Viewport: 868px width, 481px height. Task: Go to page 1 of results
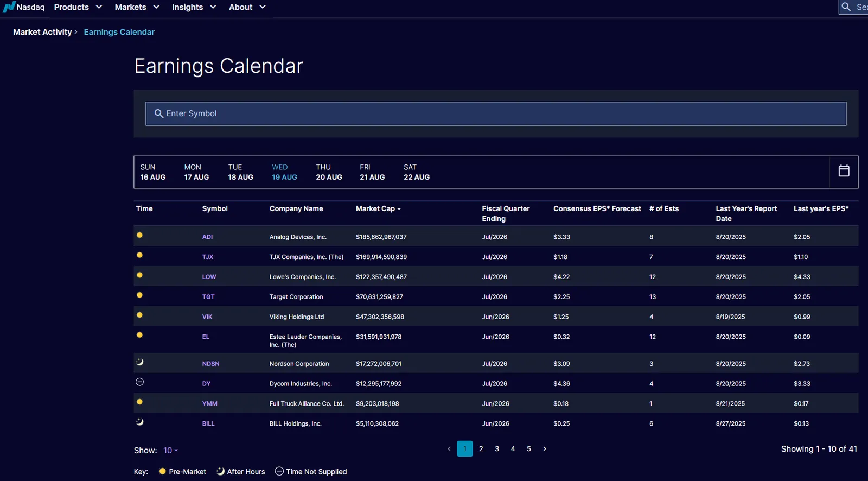click(x=465, y=449)
